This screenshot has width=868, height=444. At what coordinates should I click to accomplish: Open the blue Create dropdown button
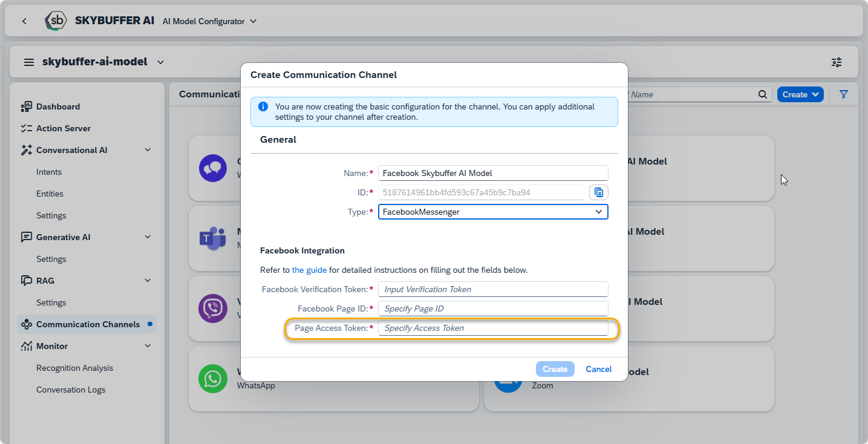(800, 94)
